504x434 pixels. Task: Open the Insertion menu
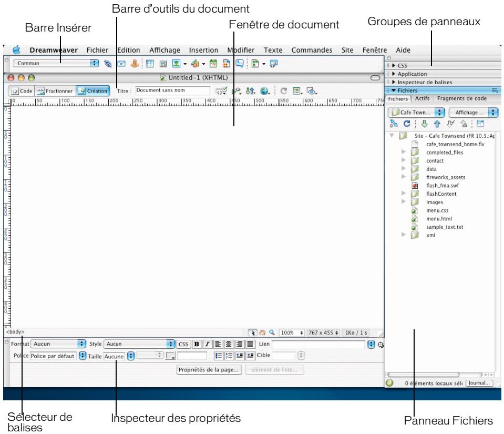(x=203, y=50)
